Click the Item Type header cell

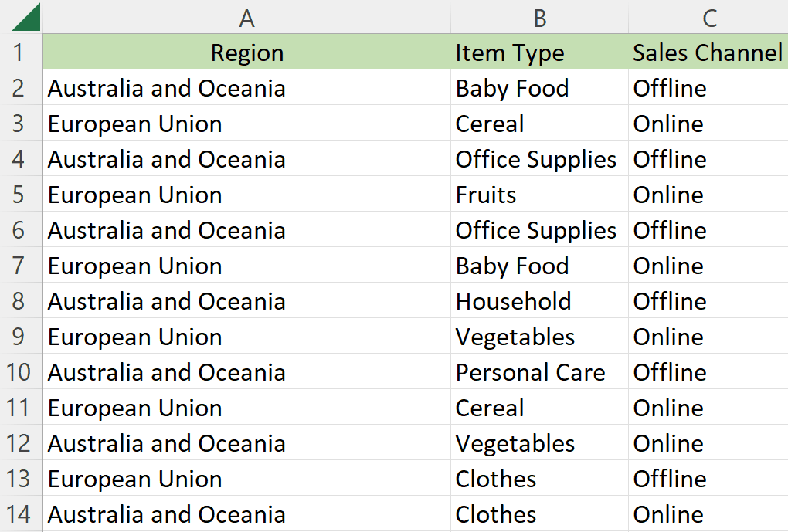coord(540,52)
